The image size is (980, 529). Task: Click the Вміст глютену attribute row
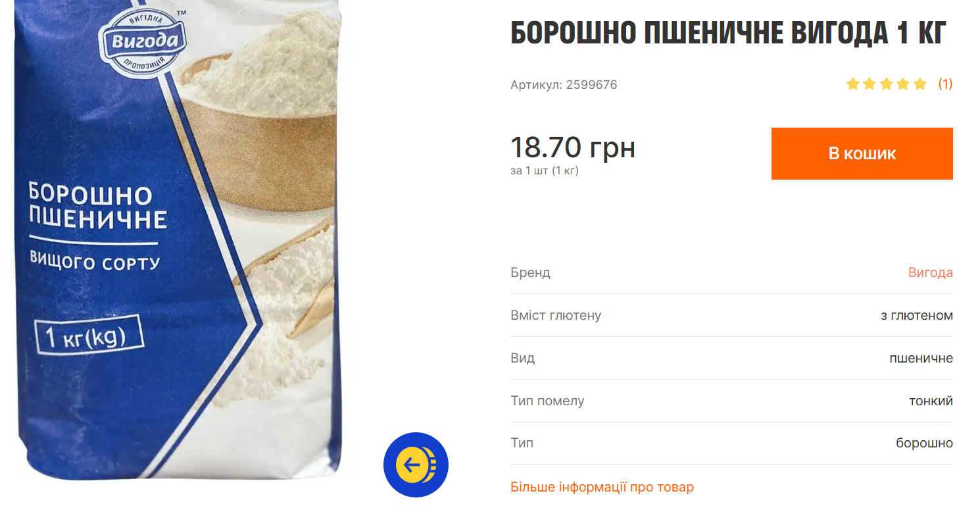pos(731,315)
